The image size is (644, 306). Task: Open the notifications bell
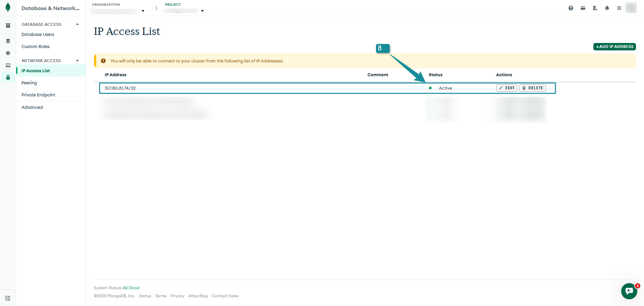tap(607, 8)
